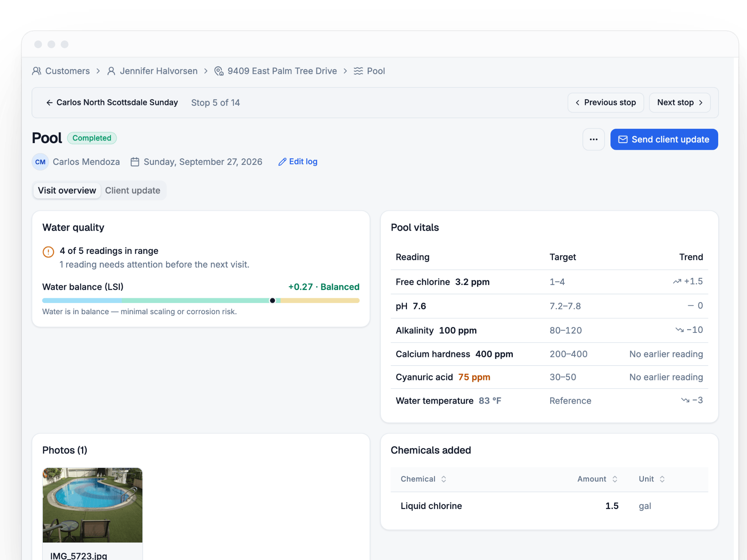Go back to Carlos North Scottsdale Sunday route
The image size is (747, 560).
(x=112, y=103)
